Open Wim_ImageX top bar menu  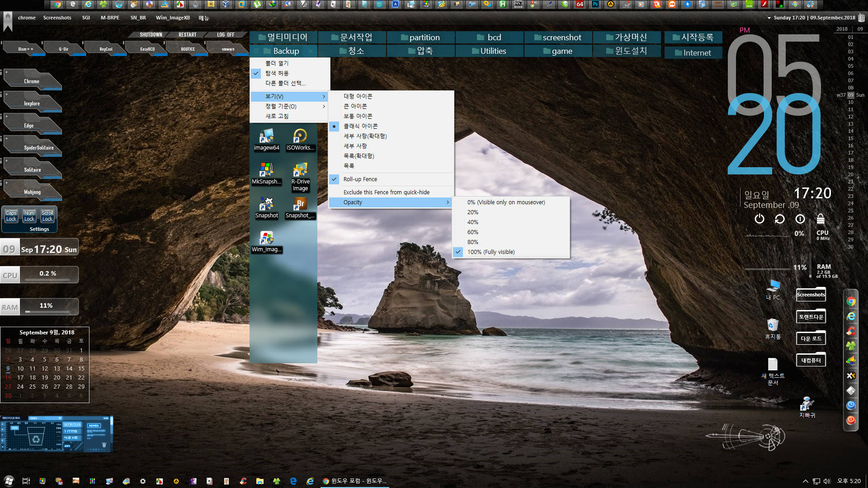pyautogui.click(x=173, y=18)
